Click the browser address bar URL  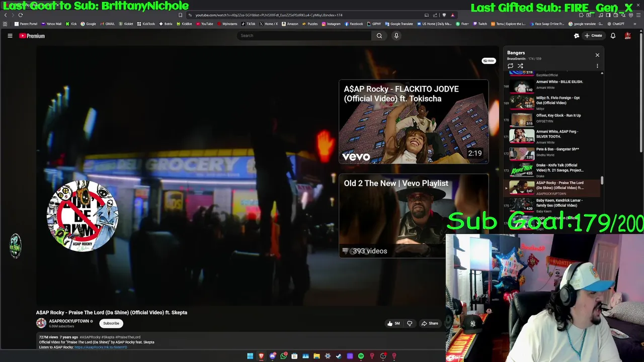click(269, 15)
